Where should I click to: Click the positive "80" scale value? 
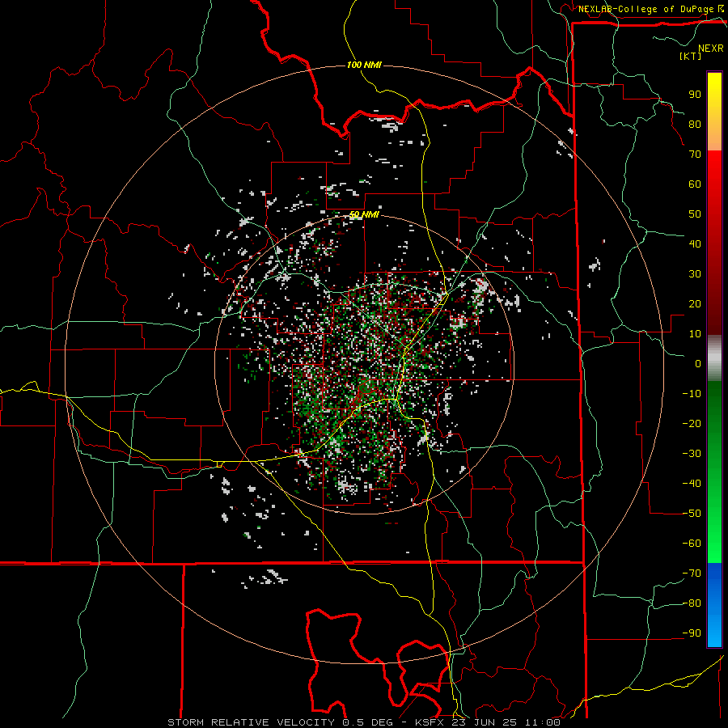(695, 124)
